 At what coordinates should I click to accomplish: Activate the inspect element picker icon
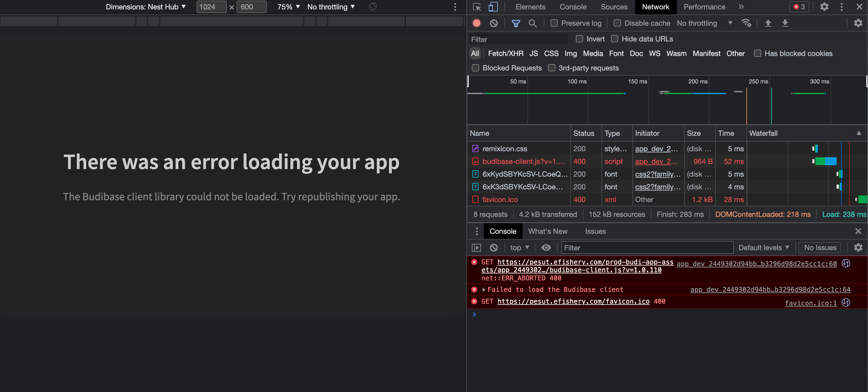pos(476,7)
